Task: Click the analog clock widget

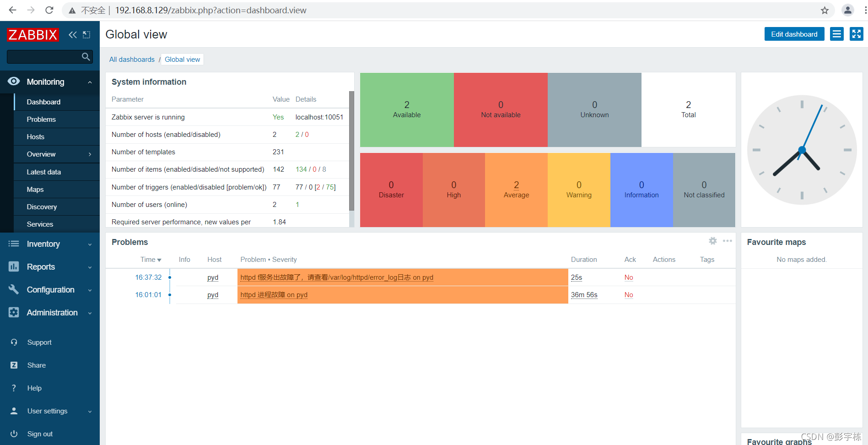Action: tap(802, 150)
